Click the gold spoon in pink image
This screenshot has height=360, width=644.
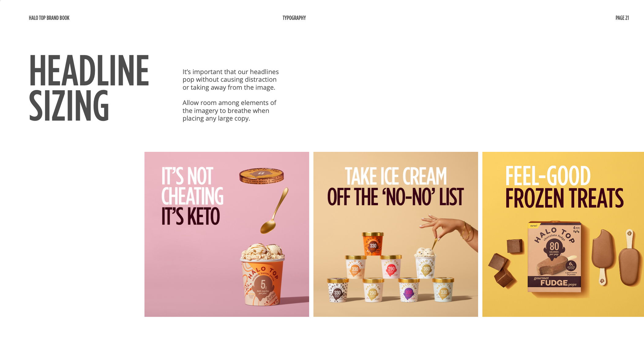(x=274, y=211)
